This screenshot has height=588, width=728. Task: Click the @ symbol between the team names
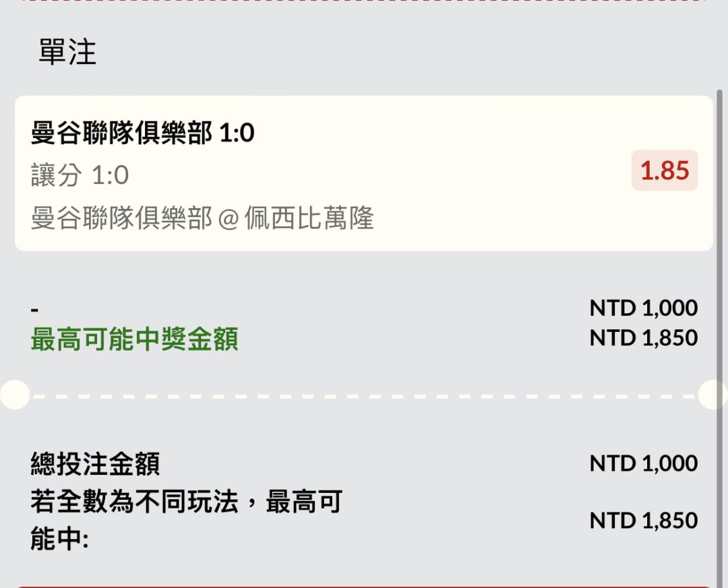[x=229, y=219]
